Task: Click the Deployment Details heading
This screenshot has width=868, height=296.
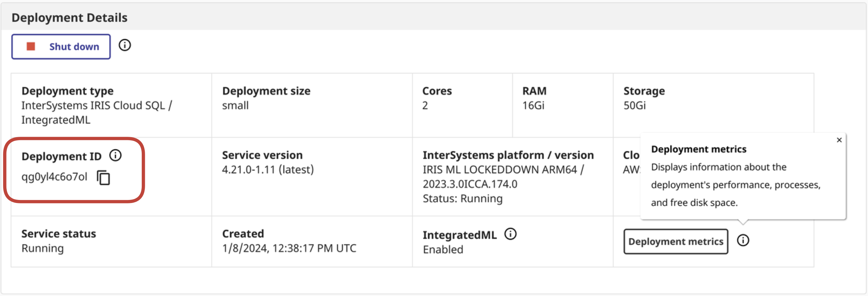Action: click(70, 18)
